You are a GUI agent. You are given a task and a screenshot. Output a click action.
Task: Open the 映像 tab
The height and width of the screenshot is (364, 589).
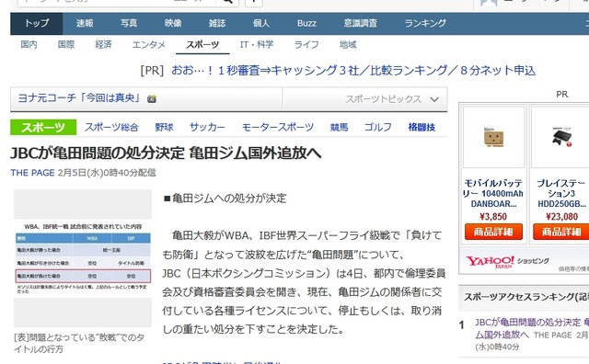pos(173,23)
